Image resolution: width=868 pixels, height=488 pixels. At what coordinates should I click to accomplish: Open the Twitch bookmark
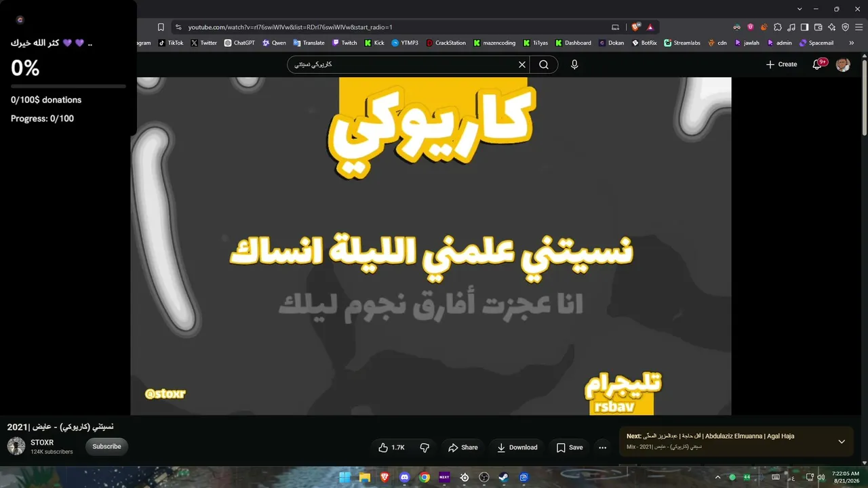click(x=344, y=43)
